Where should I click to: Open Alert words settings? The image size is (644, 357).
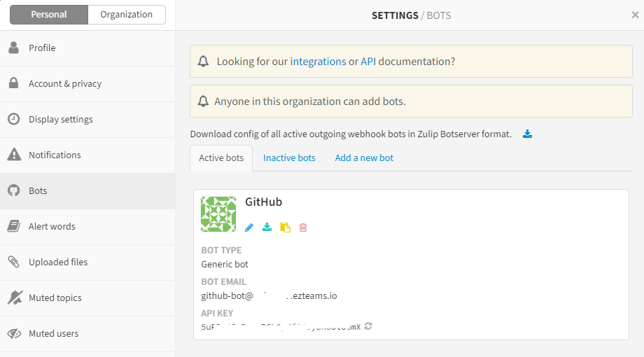coord(87,227)
